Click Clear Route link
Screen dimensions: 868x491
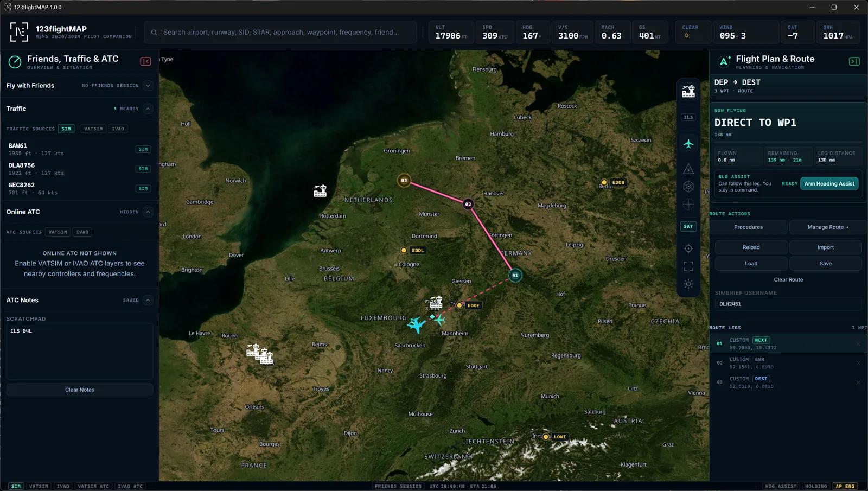[788, 280]
